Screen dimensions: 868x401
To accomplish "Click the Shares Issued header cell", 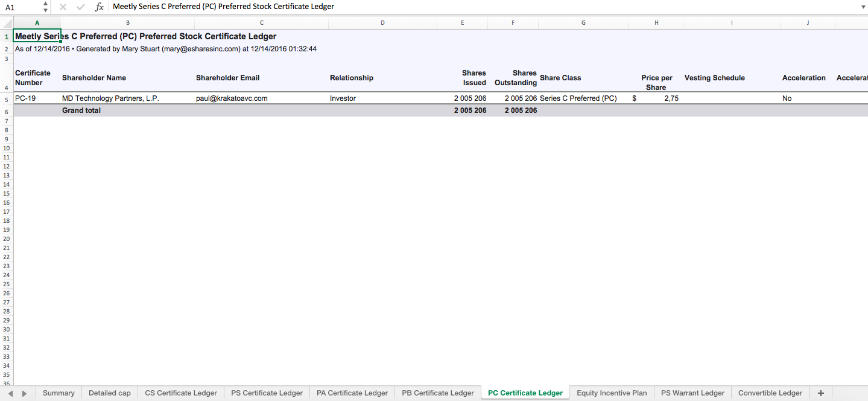I will [462, 78].
